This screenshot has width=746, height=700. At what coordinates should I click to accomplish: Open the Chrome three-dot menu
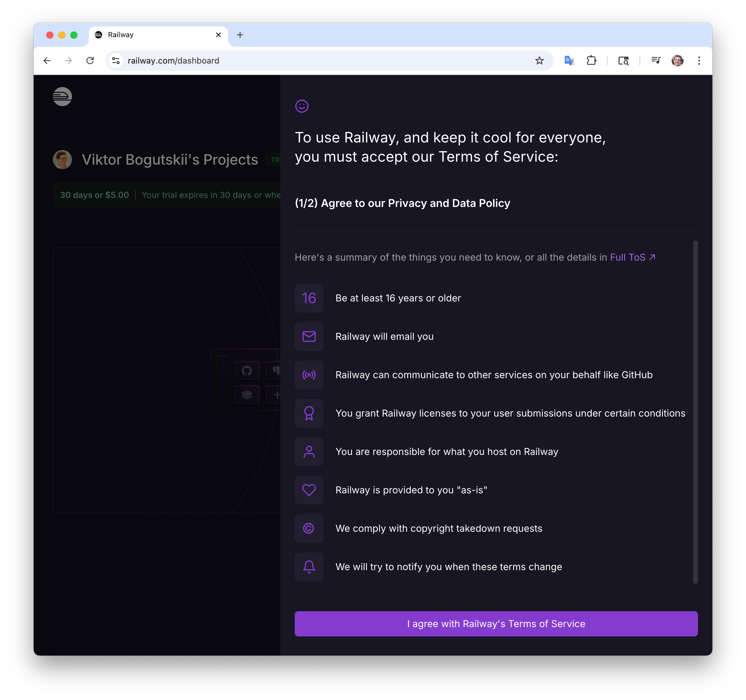[x=699, y=61]
